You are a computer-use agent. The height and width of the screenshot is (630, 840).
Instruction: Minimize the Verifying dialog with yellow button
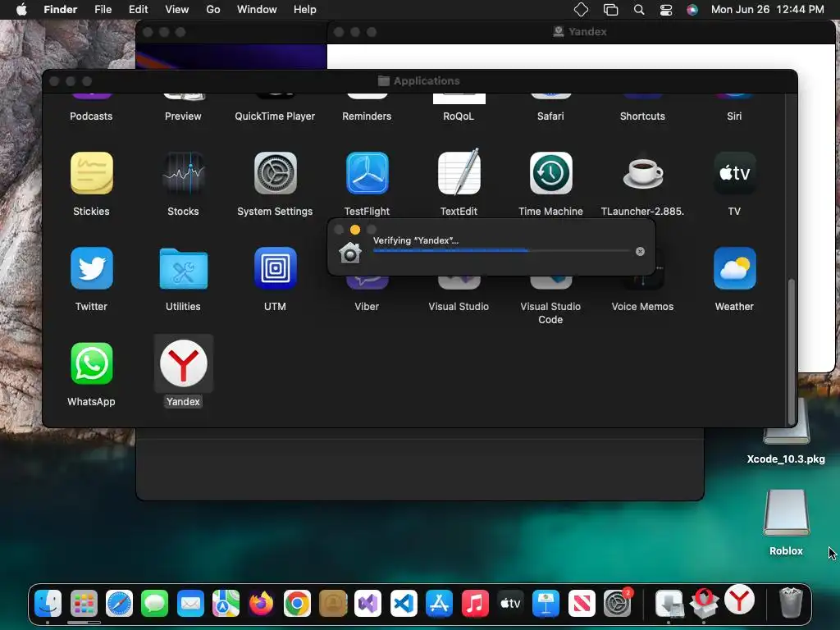(354, 230)
